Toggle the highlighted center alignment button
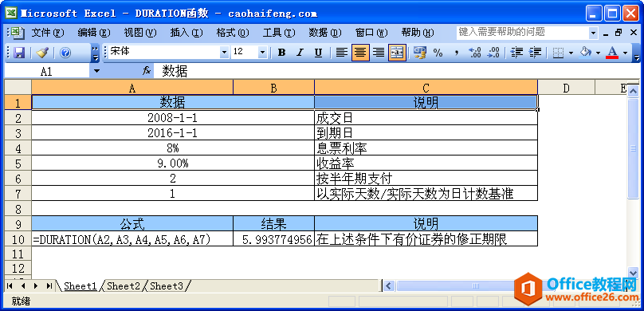Viewport: 644px width, 311px height. (x=360, y=53)
